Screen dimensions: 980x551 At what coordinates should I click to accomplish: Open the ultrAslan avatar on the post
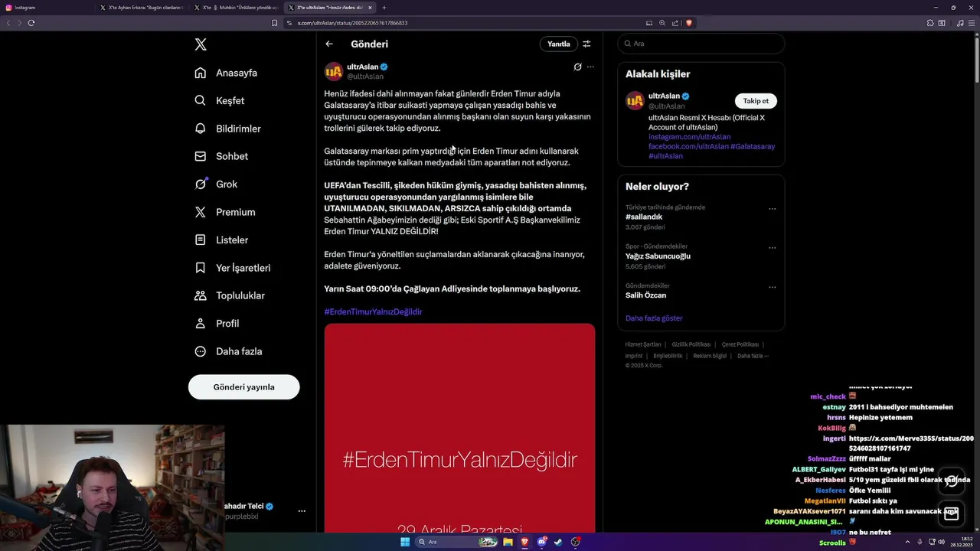(334, 71)
